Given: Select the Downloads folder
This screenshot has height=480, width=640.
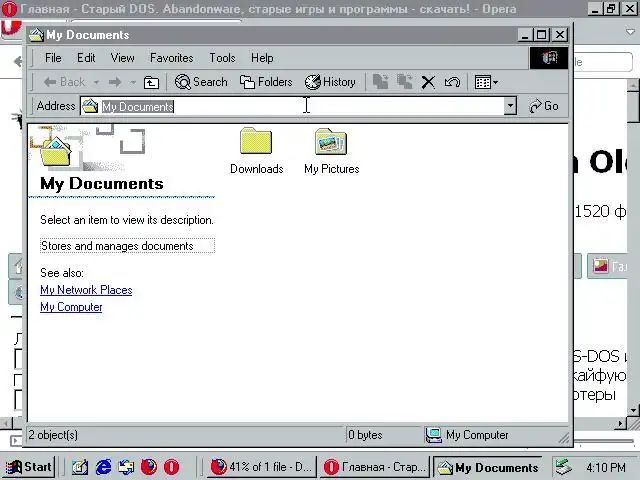Looking at the screenshot, I should (x=256, y=151).
